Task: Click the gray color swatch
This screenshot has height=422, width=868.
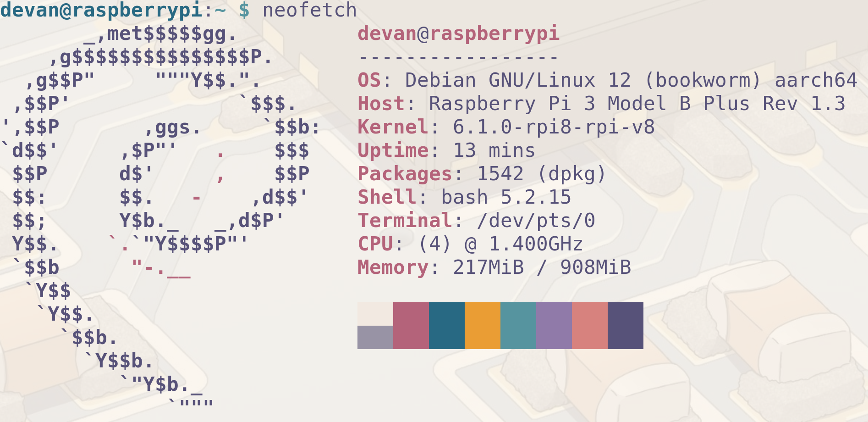Action: pos(375,338)
